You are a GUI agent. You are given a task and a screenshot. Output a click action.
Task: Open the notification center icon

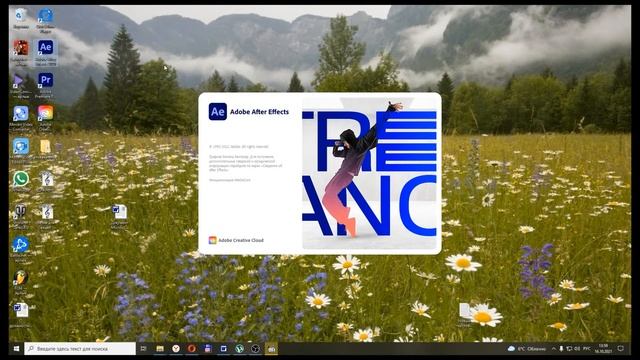pyautogui.click(x=620, y=349)
